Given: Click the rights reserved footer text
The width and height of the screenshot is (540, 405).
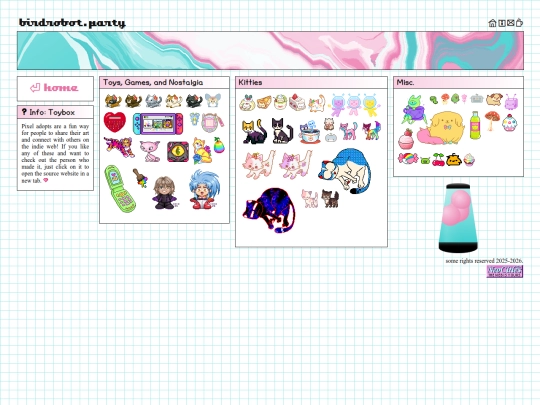Looking at the screenshot, I should [484, 261].
